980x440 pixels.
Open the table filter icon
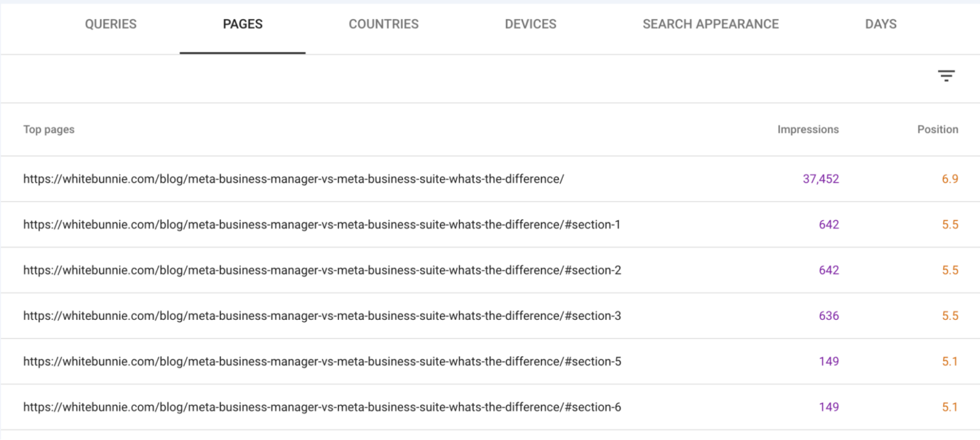pos(946,76)
